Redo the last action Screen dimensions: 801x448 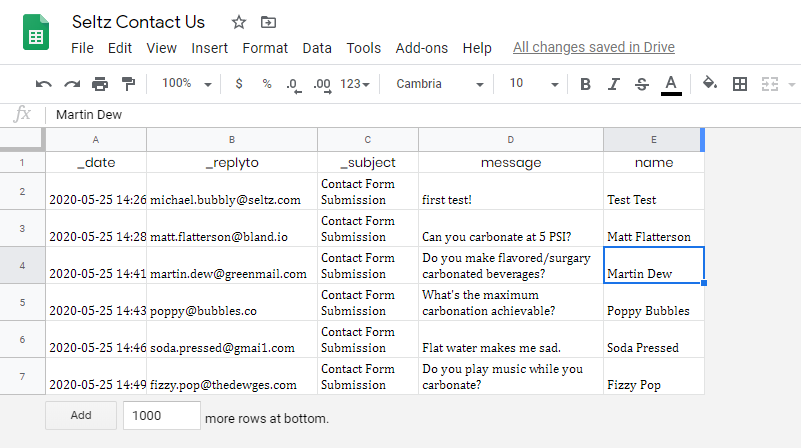click(x=72, y=84)
